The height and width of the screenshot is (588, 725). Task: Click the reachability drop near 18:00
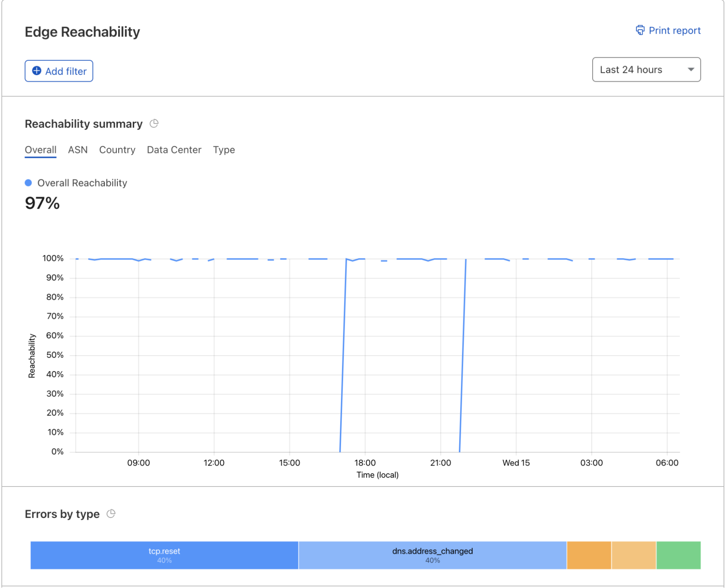point(343,355)
